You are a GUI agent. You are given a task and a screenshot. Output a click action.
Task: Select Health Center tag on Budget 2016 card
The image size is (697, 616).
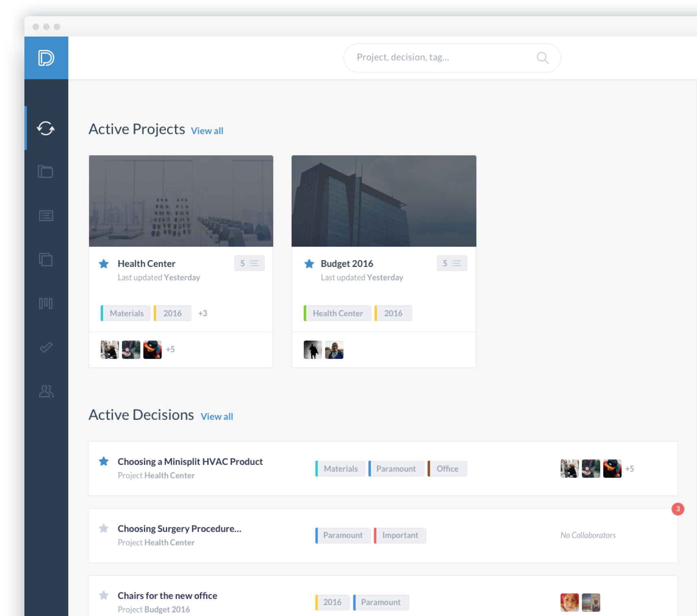(x=338, y=313)
